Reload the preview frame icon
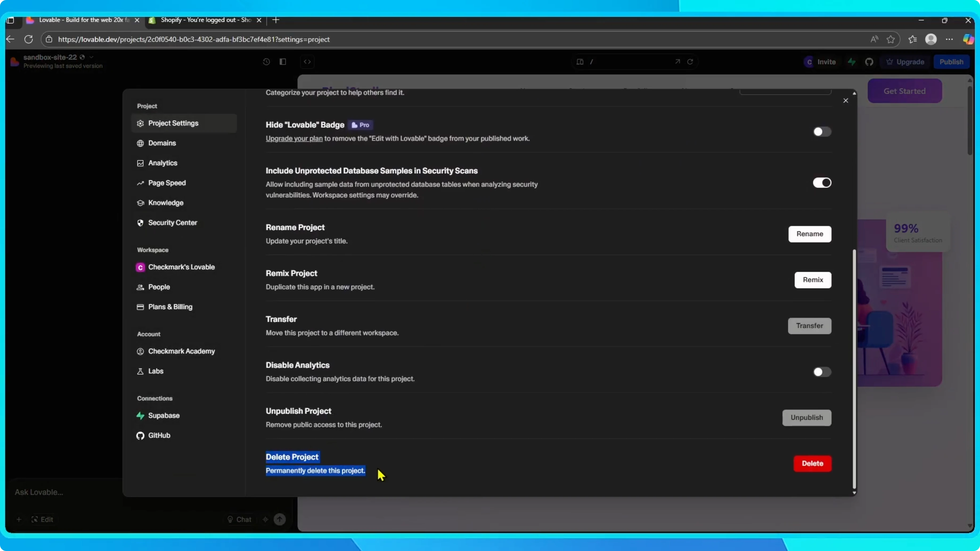 point(690,61)
